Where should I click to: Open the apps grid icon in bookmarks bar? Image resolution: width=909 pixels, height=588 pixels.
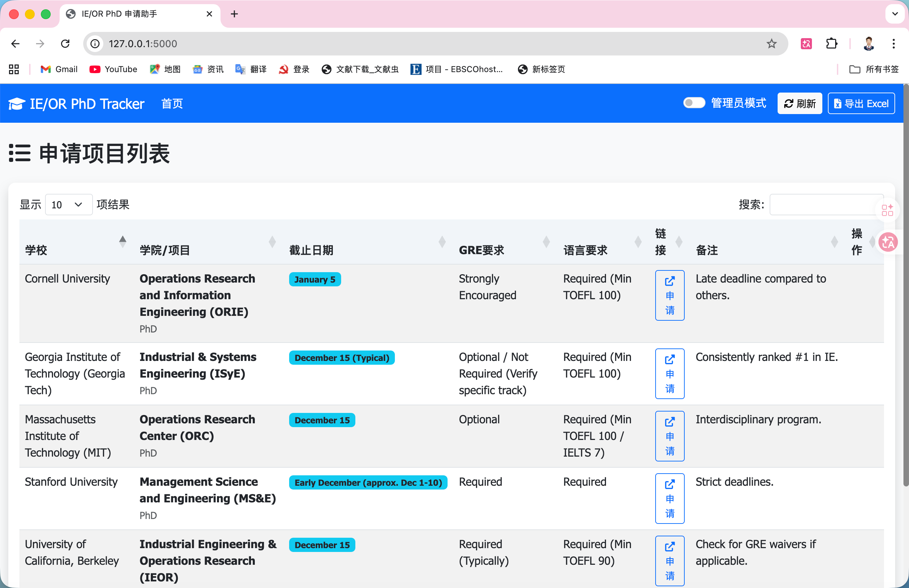click(x=14, y=69)
